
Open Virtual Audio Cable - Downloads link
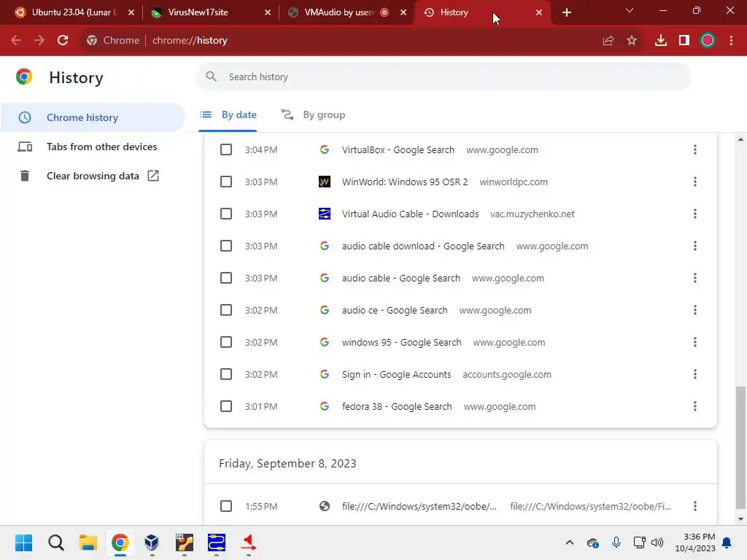click(410, 214)
